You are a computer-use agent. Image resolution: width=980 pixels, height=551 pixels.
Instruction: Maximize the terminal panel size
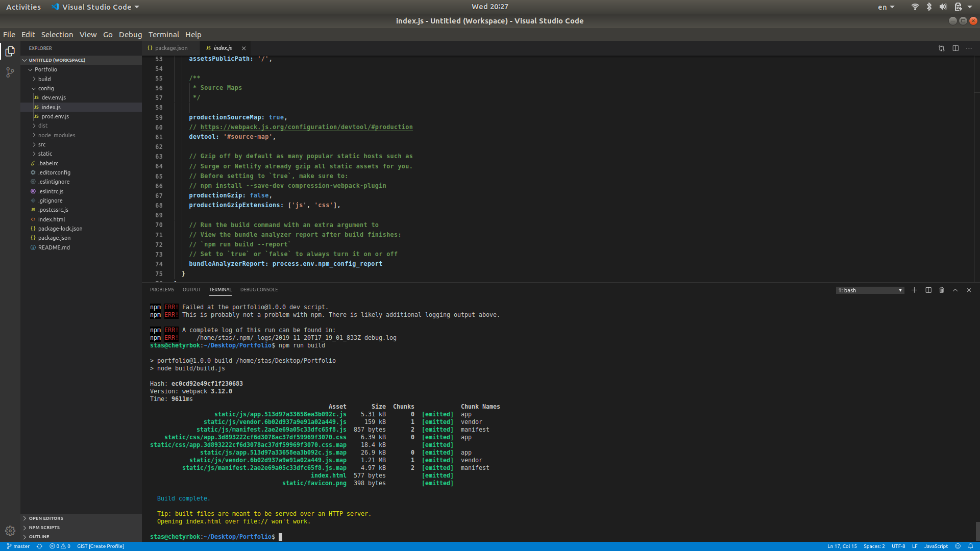955,290
